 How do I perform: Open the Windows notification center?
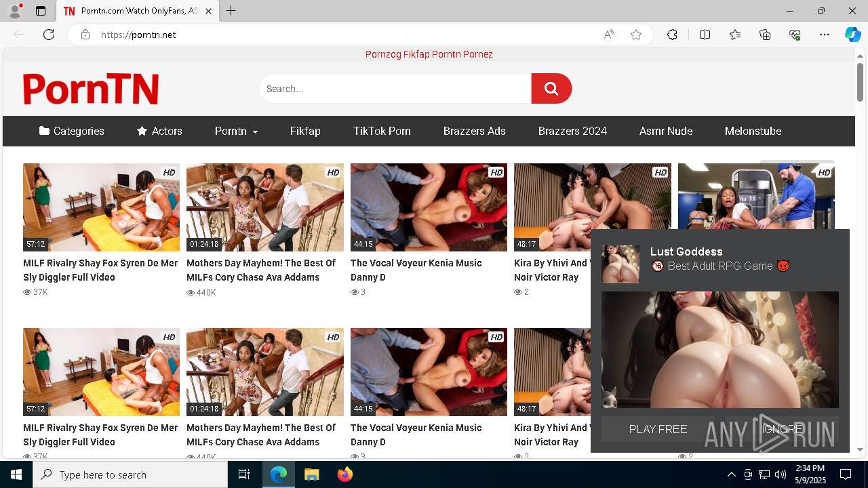point(846,474)
